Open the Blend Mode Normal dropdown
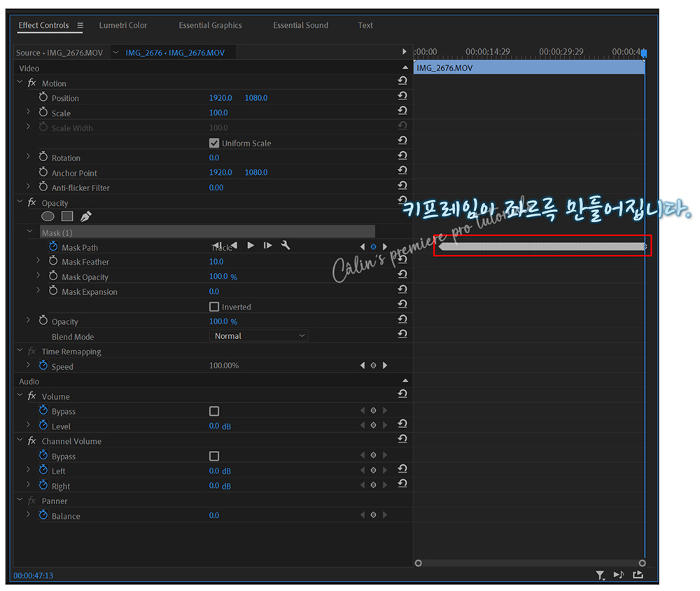Image resolution: width=700 pixels, height=591 pixels. [x=259, y=336]
